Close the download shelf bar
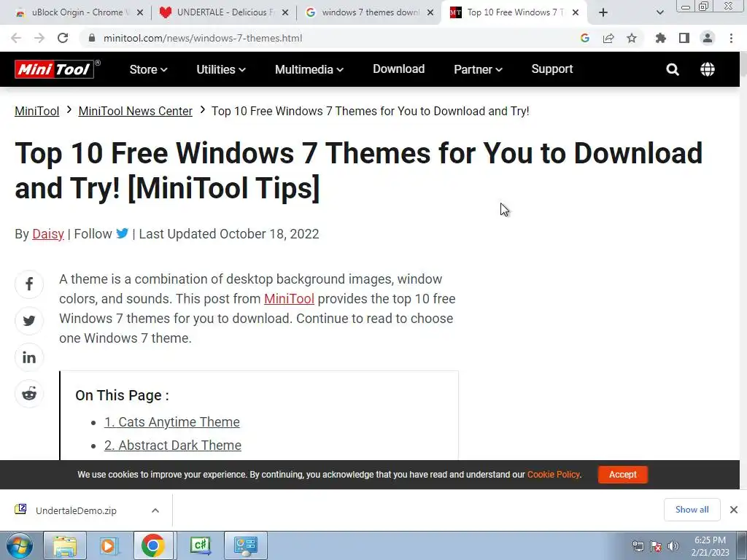747x560 pixels. 734,510
